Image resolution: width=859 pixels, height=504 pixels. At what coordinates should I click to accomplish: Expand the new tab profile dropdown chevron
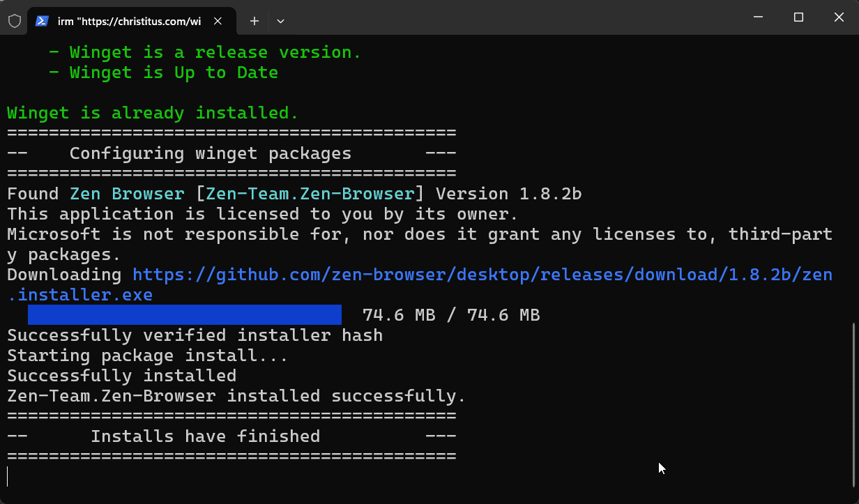[280, 21]
